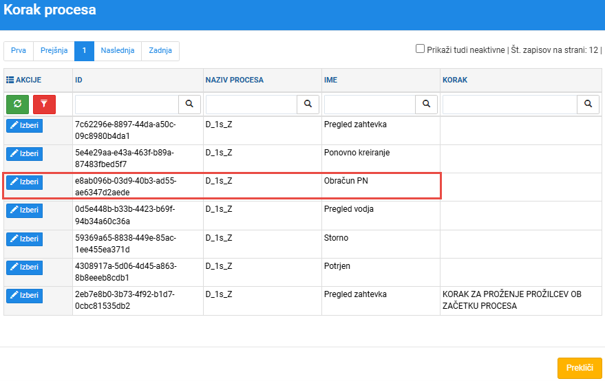
Task: Click Korak za proženje prožilcev cell text
Action: (x=512, y=300)
